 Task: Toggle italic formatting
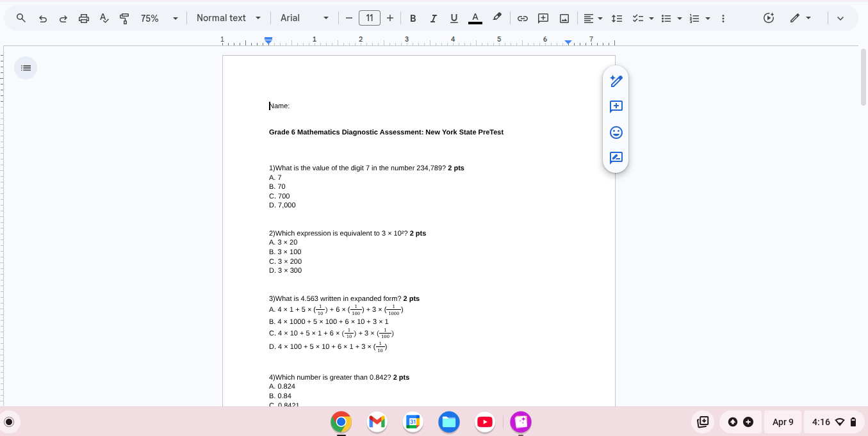(x=433, y=18)
